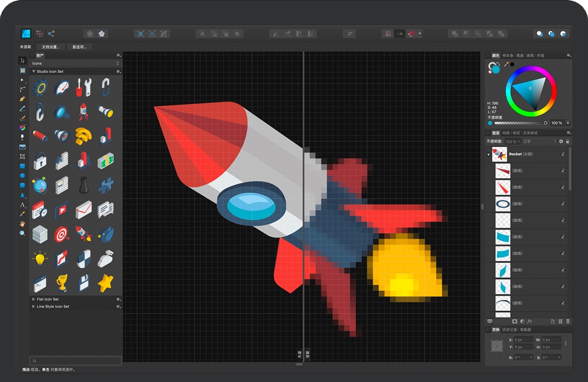The height and width of the screenshot is (382, 588).
Task: Switch to the 历史记录 (History) tab
Action: (x=510, y=330)
